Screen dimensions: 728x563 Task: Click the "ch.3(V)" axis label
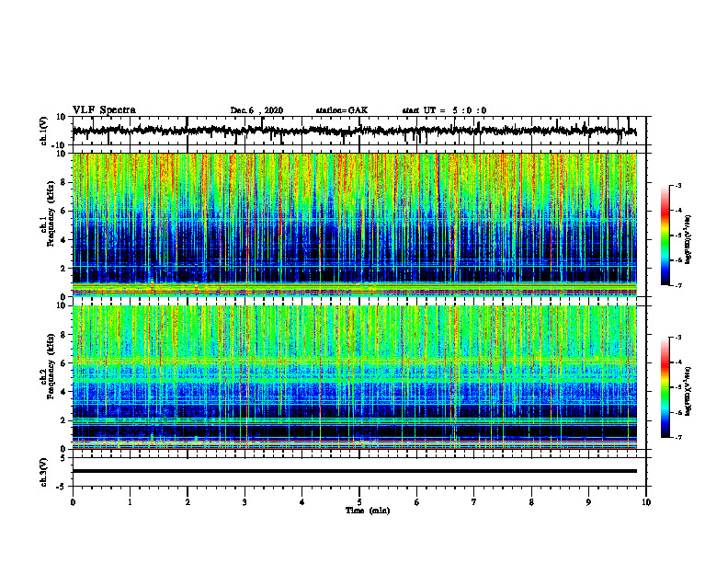(x=44, y=472)
